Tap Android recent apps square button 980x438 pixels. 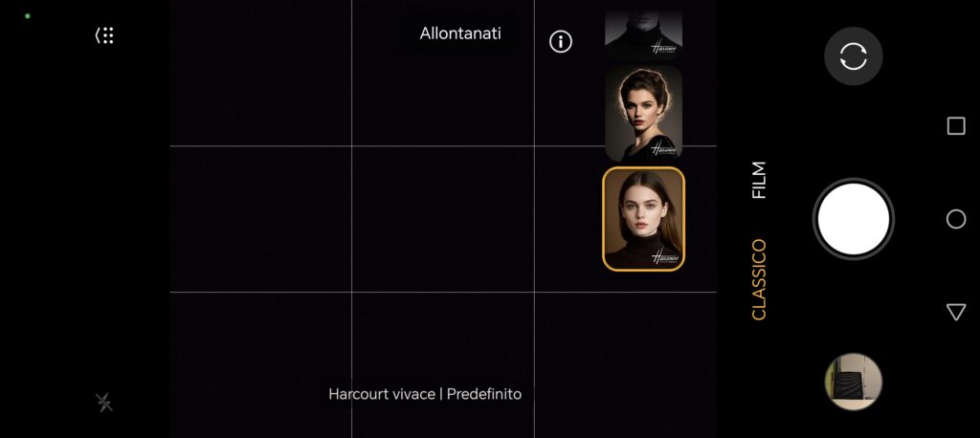tap(956, 126)
